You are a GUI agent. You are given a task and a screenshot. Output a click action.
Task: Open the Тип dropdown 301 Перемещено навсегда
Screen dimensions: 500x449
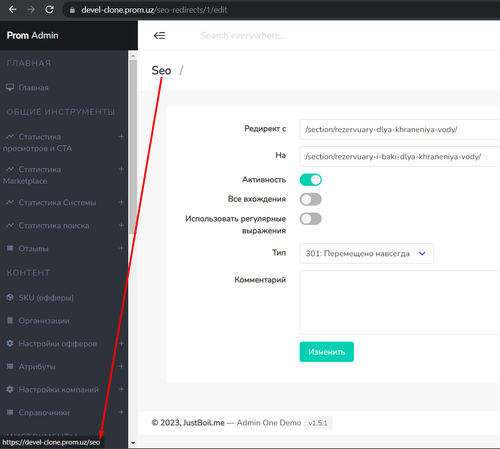pyautogui.click(x=366, y=253)
